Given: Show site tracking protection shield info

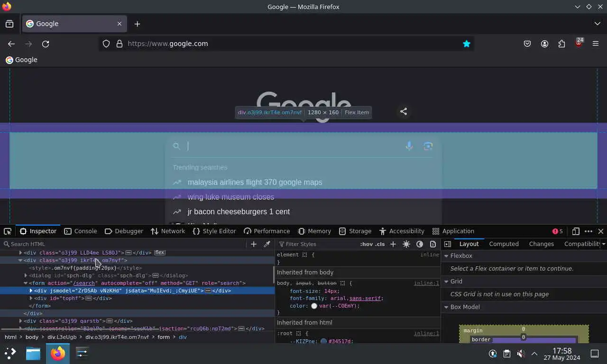Looking at the screenshot, I should pos(106,44).
